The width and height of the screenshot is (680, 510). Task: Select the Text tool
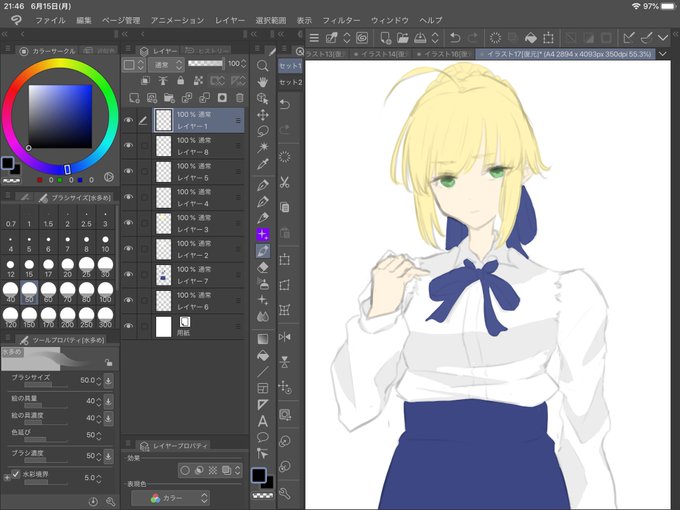click(x=262, y=421)
